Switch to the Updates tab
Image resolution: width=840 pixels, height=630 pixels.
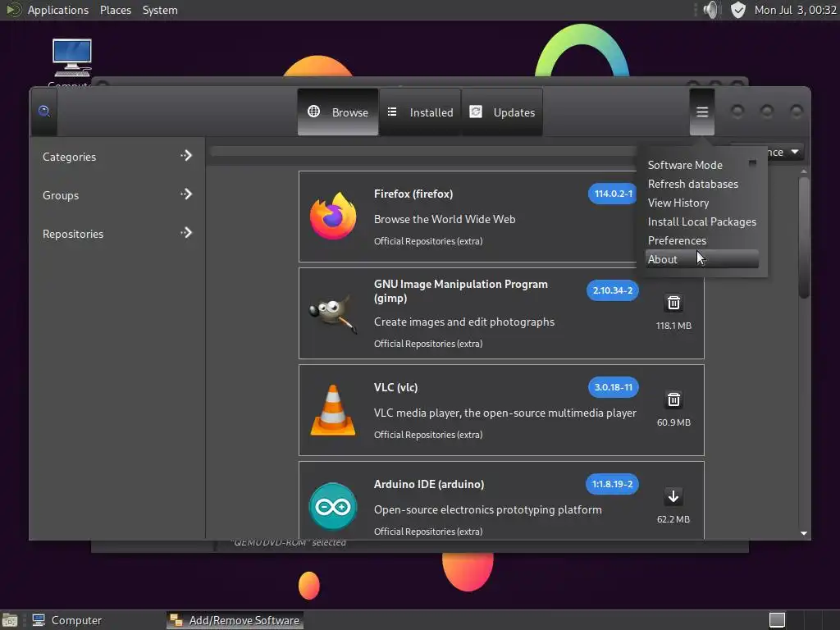pyautogui.click(x=502, y=112)
